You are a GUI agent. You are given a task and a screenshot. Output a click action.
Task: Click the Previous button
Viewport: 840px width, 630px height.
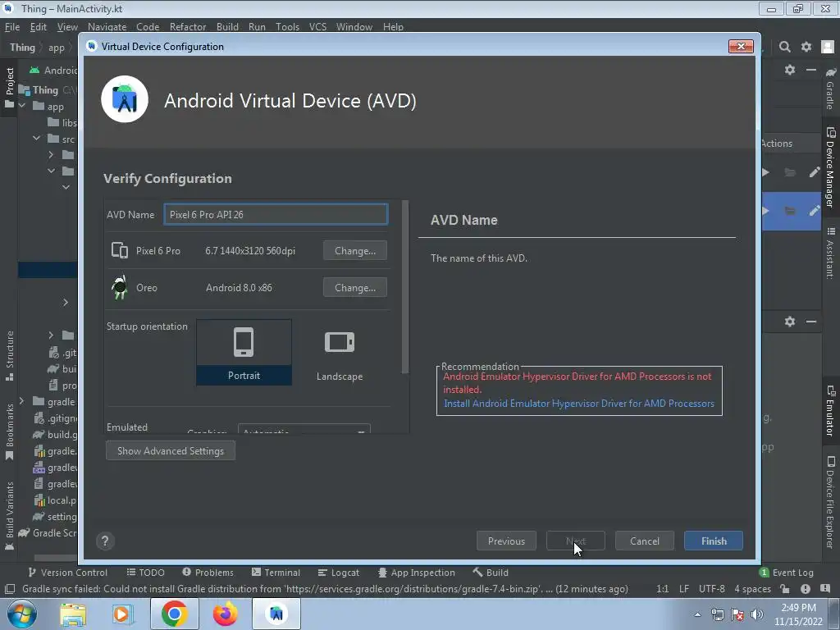(x=506, y=541)
